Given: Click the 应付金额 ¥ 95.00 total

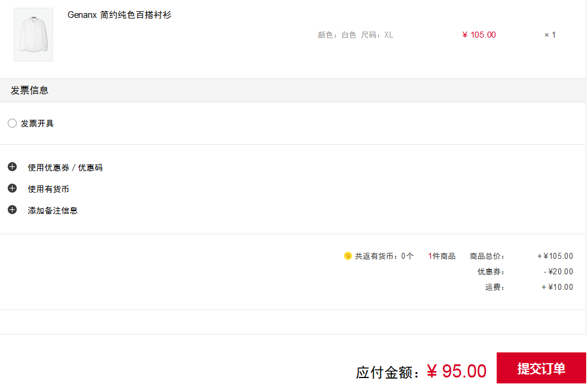Looking at the screenshot, I should 421,371.
